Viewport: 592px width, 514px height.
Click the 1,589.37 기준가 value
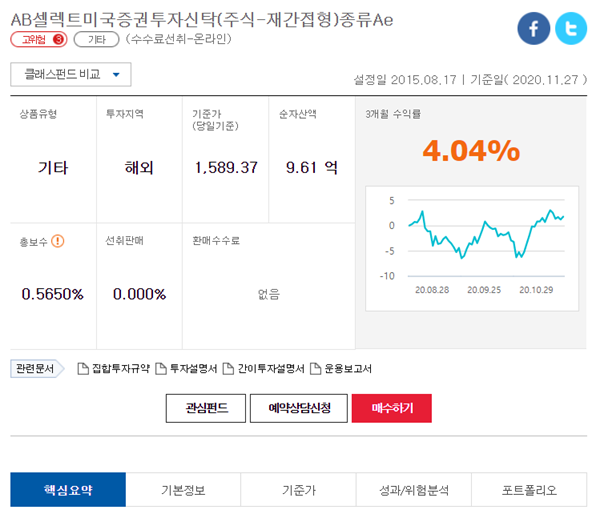click(226, 168)
